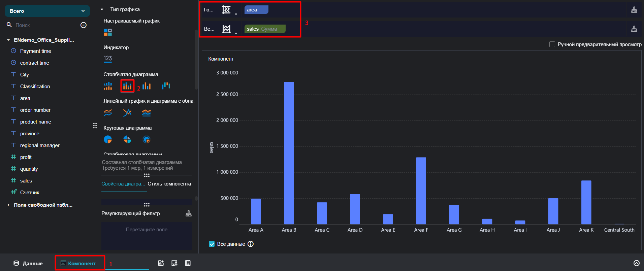Click the search options circle icon
This screenshot has height=271, width=644.
click(84, 25)
